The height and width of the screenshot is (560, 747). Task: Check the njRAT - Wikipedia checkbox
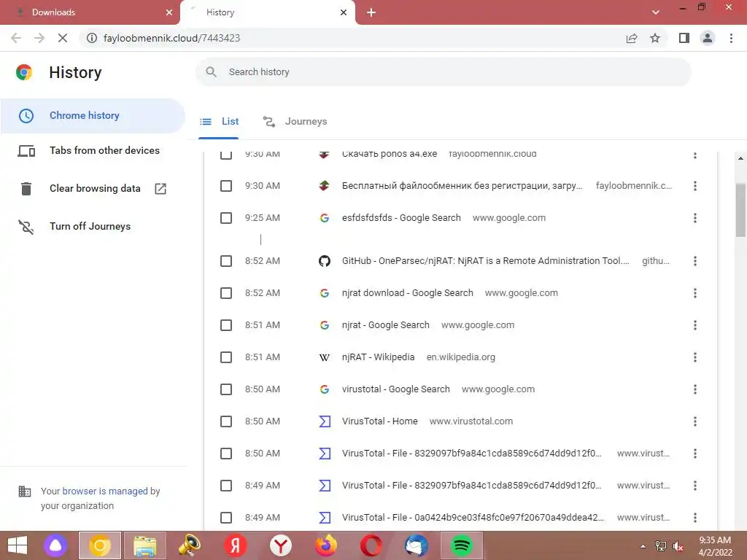click(226, 357)
